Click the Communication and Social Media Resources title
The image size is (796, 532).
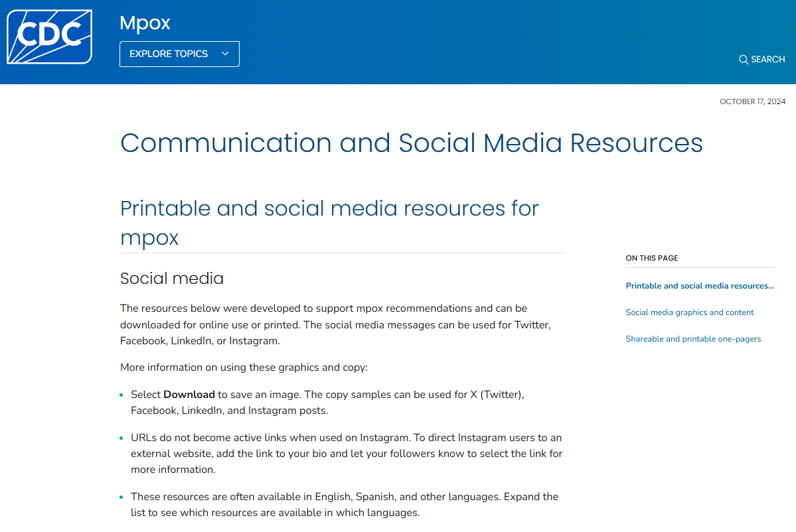(x=411, y=143)
